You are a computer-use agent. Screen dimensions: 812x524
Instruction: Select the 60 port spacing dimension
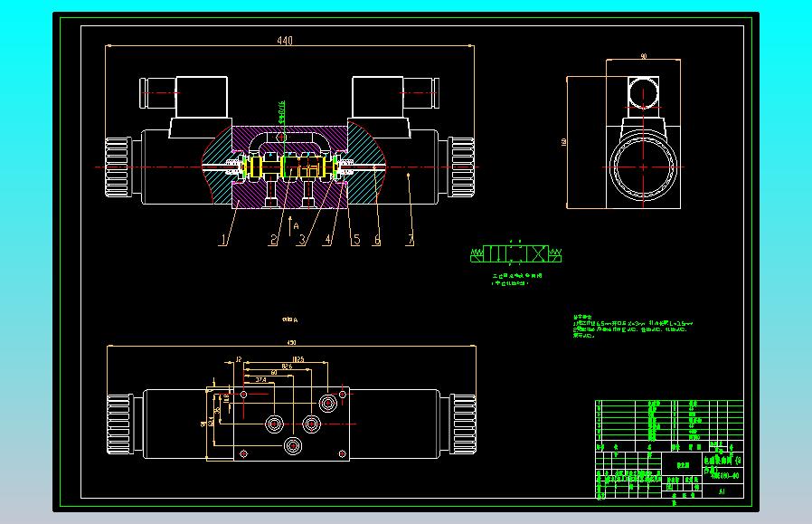pyautogui.click(x=274, y=373)
